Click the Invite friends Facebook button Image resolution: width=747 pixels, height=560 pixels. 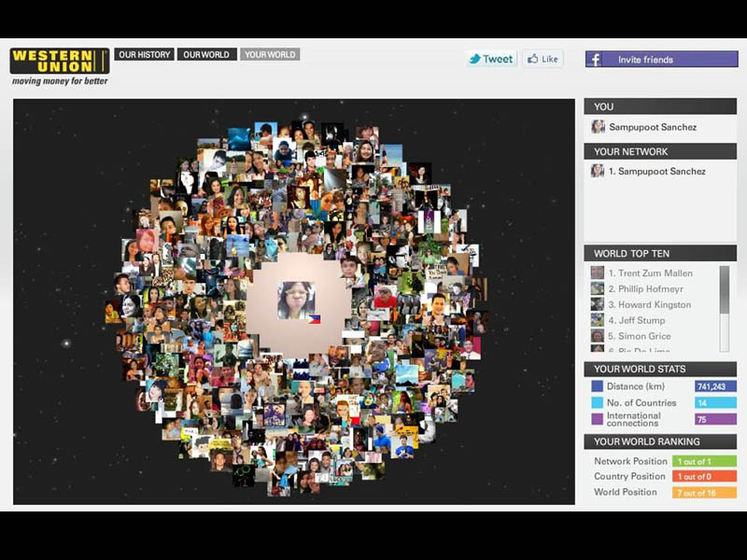[660, 60]
